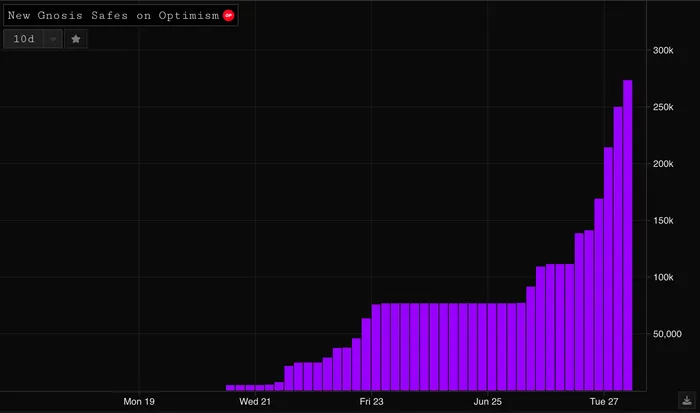
Task: Click the tallest purple bar on the chart
Action: pyautogui.click(x=627, y=235)
